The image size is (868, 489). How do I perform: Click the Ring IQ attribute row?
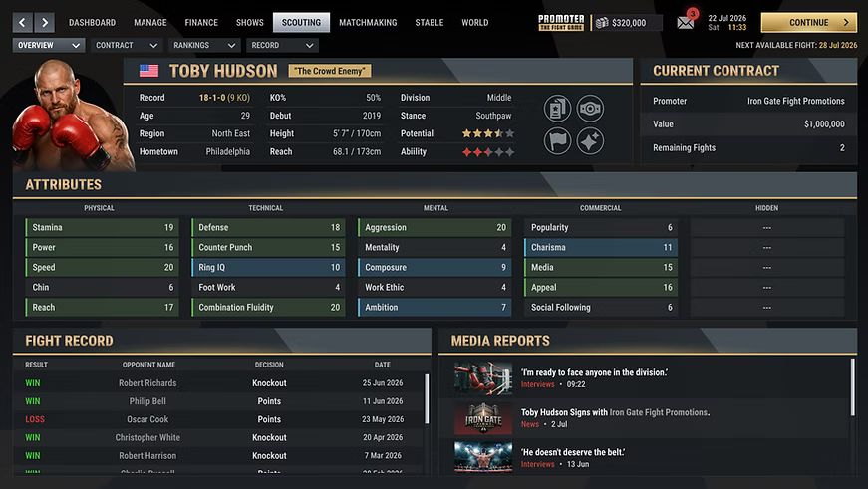[268, 267]
